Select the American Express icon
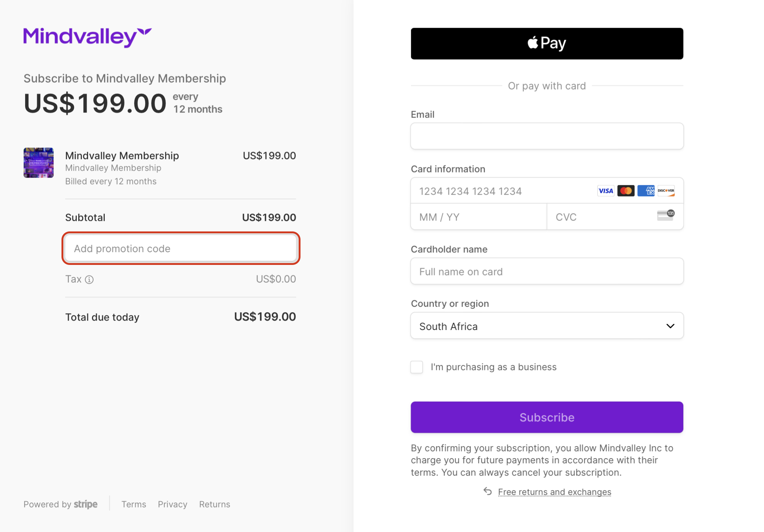This screenshot has width=764, height=532. [646, 191]
